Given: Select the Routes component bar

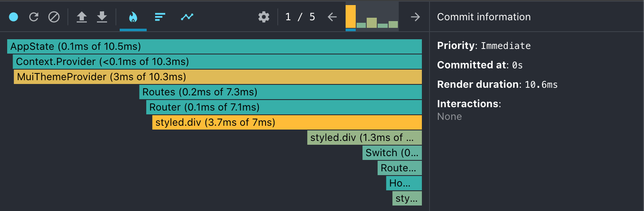Looking at the screenshot, I should point(280,92).
